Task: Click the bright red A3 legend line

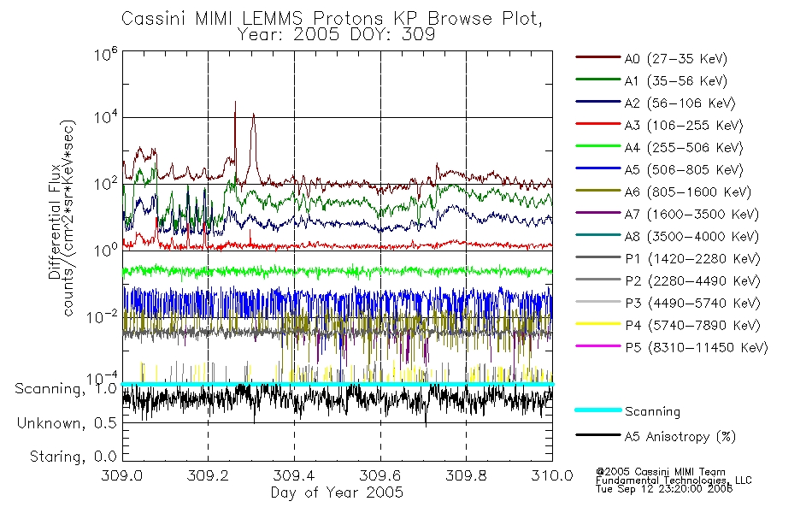Action: click(x=598, y=124)
